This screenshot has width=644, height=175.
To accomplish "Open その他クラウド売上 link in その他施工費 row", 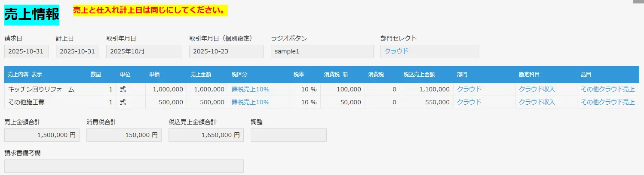I will pyautogui.click(x=607, y=102).
